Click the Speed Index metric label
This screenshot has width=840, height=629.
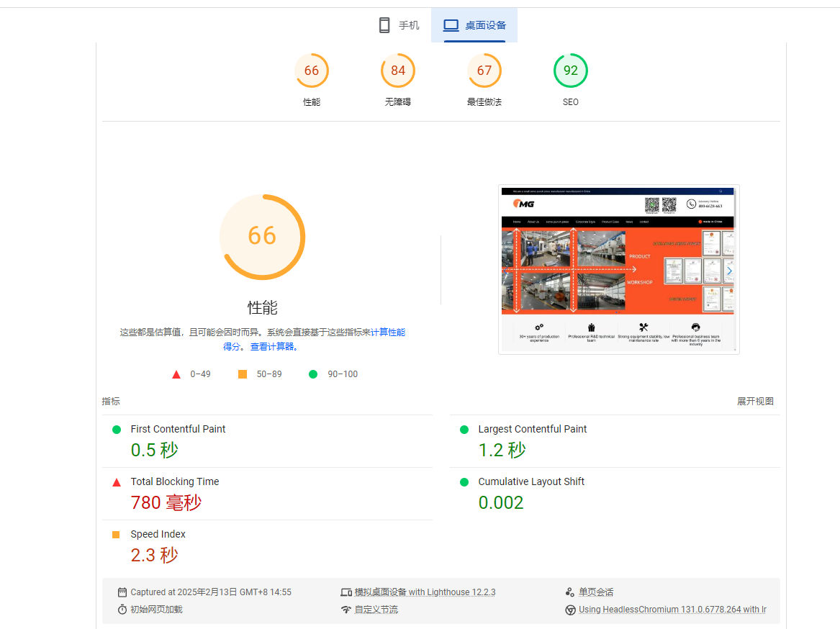tap(158, 534)
